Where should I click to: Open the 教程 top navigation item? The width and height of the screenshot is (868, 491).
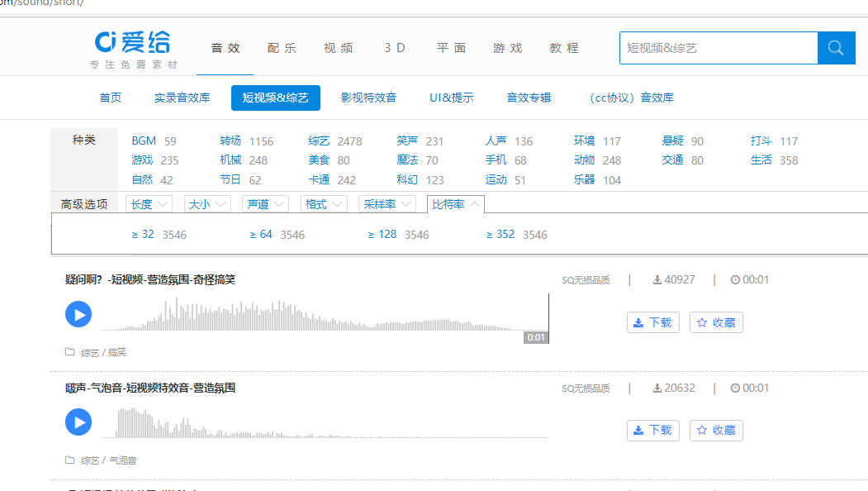[564, 48]
